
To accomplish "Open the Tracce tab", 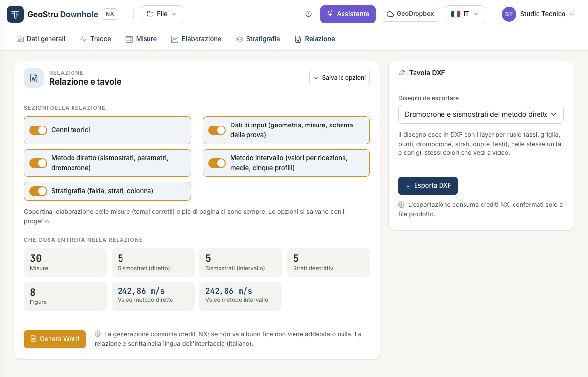I will coord(96,39).
